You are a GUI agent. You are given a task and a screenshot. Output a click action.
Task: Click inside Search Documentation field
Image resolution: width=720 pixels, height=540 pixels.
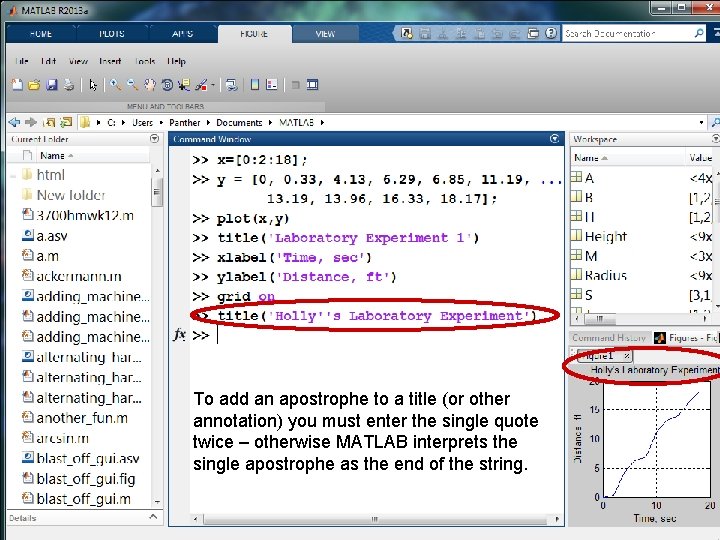point(627,33)
